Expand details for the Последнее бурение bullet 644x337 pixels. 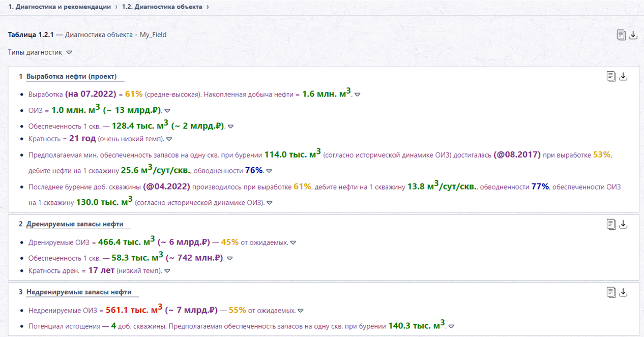270,203
